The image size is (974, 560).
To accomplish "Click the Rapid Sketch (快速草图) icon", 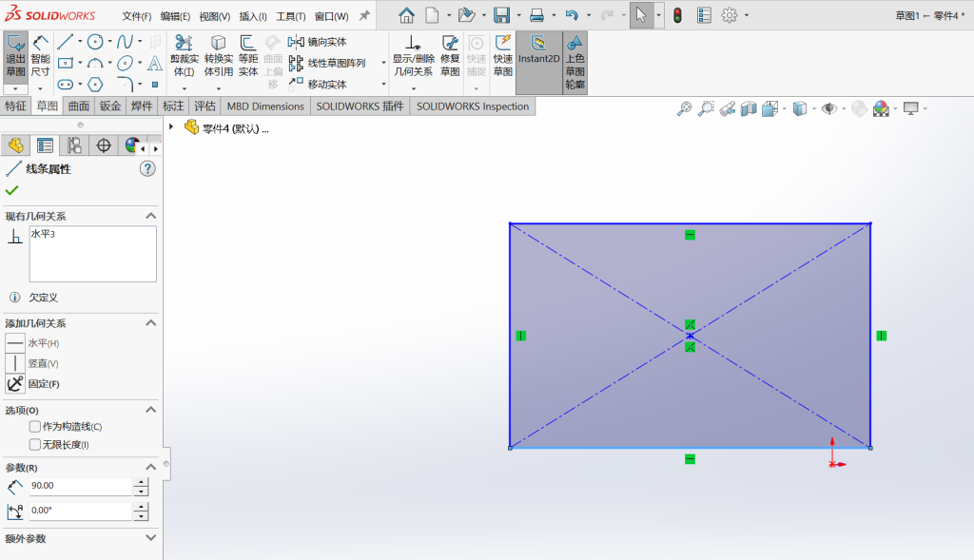I will (x=502, y=56).
